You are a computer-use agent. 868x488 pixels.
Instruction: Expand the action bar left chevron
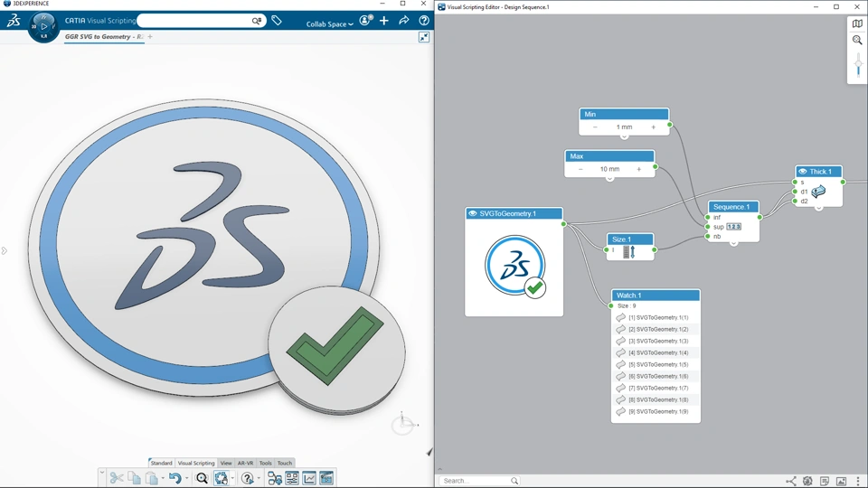pos(102,472)
